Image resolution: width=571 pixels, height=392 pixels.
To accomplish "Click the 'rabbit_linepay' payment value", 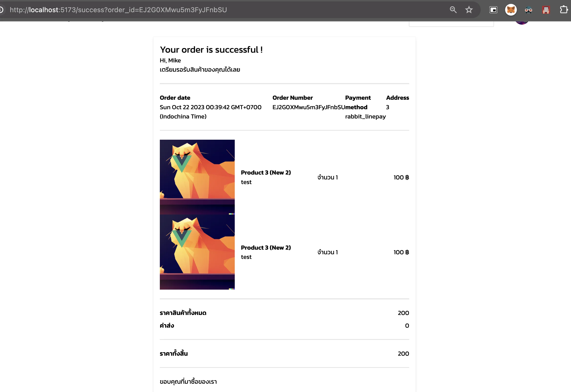I will point(366,117).
